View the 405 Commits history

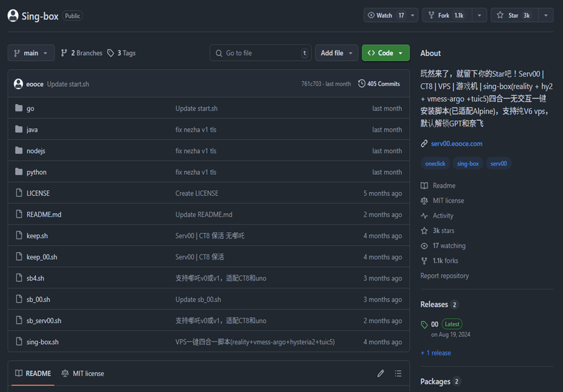(x=379, y=84)
